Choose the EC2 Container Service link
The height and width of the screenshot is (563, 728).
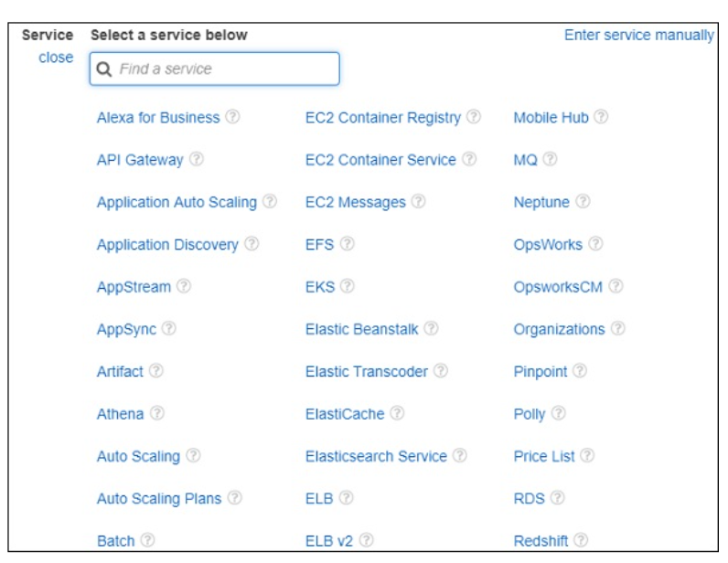point(380,160)
